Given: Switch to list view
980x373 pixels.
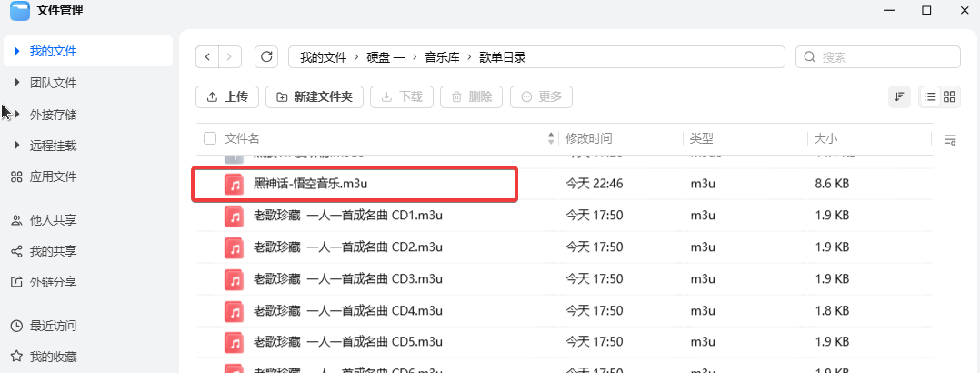Looking at the screenshot, I should 930,96.
